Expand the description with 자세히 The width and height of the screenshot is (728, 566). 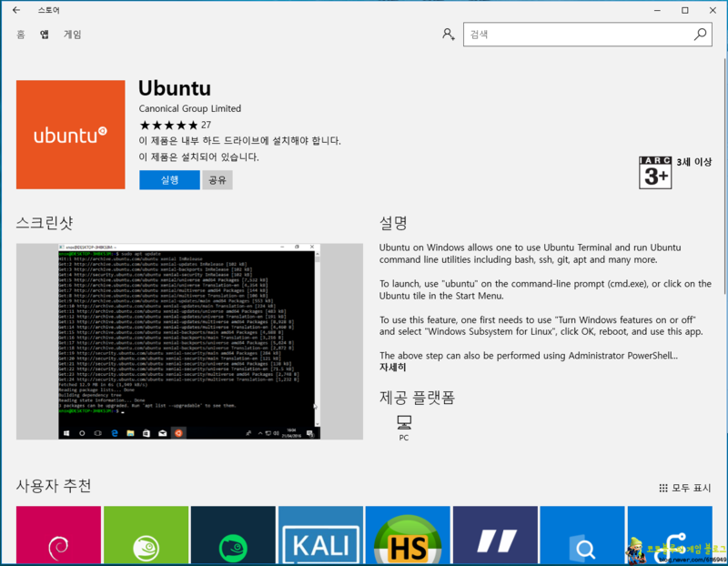tap(393, 368)
